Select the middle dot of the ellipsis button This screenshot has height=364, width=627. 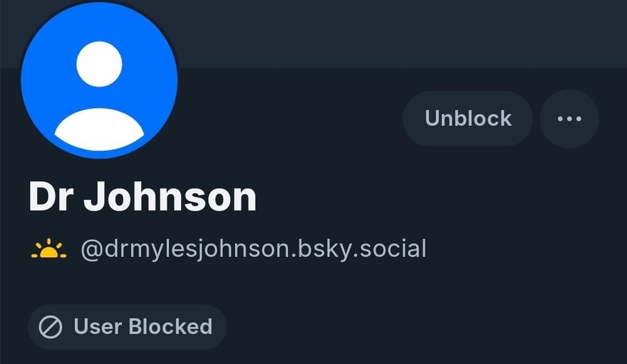(569, 118)
